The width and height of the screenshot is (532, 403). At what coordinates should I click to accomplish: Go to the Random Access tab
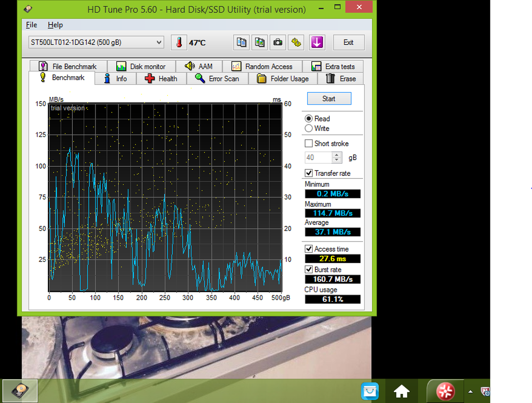point(262,67)
